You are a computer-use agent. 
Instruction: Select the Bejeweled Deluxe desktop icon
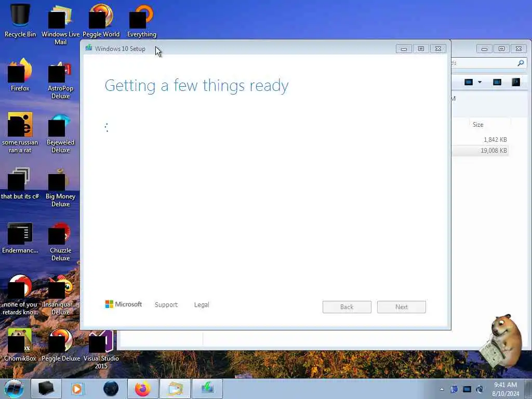coord(60,134)
